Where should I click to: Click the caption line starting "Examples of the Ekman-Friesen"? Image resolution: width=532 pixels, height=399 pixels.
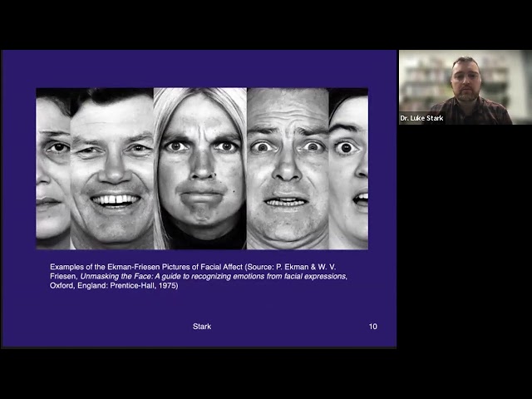point(193,267)
